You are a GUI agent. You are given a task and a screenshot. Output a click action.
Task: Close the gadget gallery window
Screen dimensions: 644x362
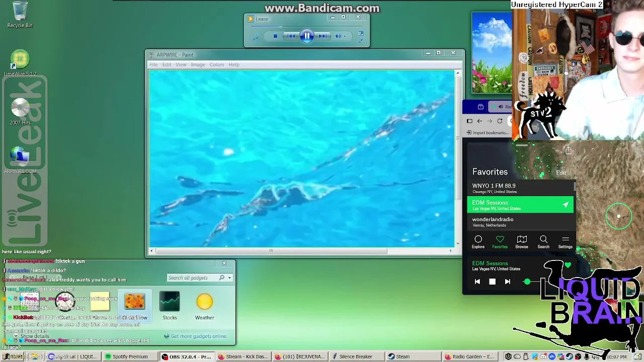[224, 263]
